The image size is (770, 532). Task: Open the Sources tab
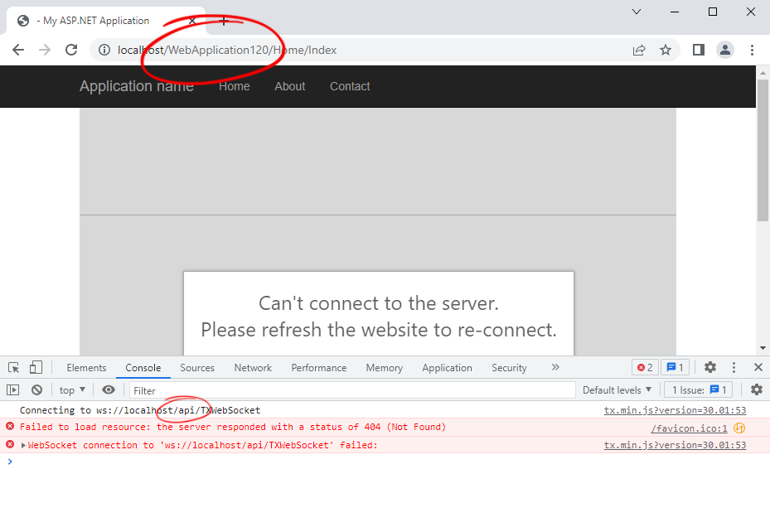pos(197,368)
